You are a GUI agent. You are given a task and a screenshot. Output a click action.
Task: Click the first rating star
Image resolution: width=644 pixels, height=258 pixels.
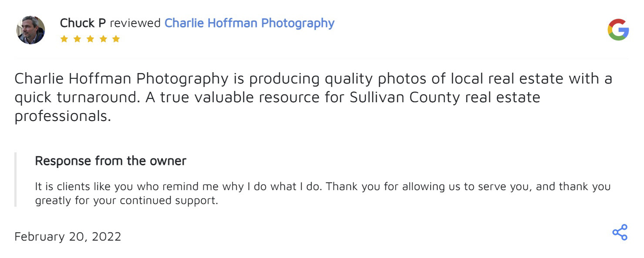coord(64,39)
